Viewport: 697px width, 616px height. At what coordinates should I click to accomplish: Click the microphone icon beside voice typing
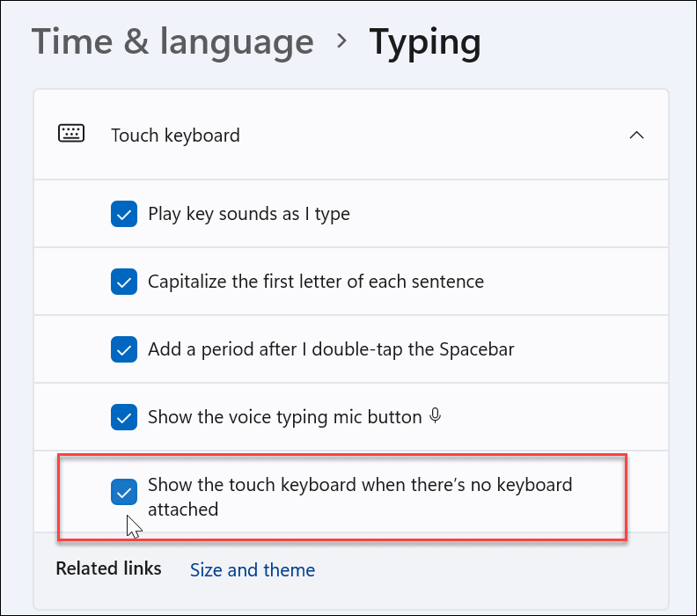click(435, 416)
